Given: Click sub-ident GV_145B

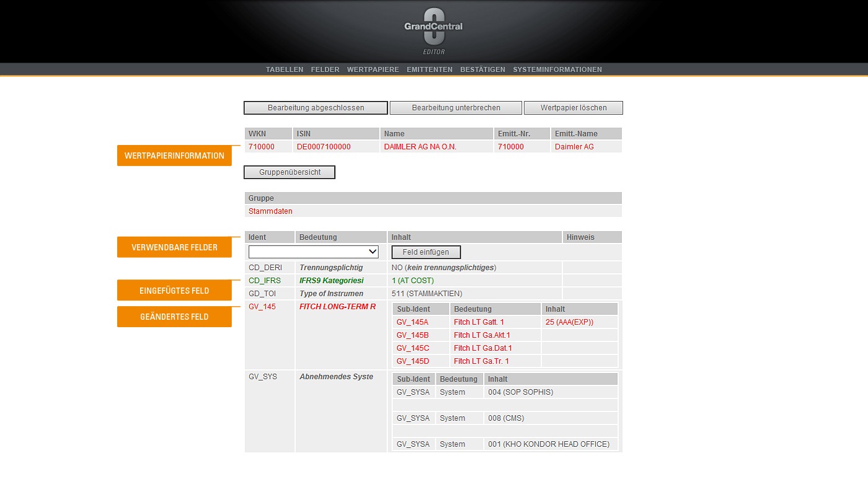Looking at the screenshot, I should tap(413, 335).
